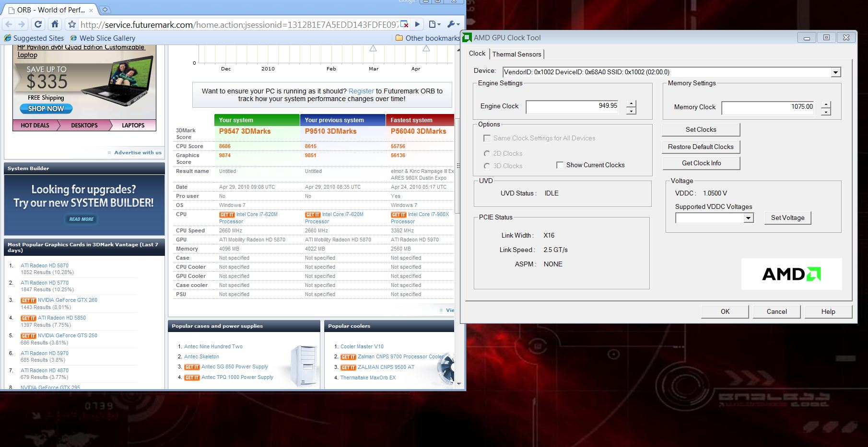This screenshot has width=868, height=447.
Task: Select the 3D Clocks radio option
Action: point(487,166)
